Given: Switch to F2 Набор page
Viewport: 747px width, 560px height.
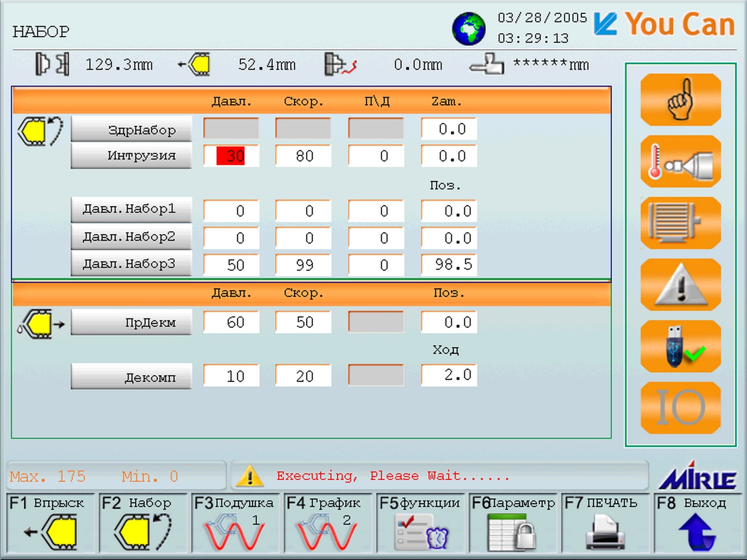Looking at the screenshot, I should click(x=143, y=523).
